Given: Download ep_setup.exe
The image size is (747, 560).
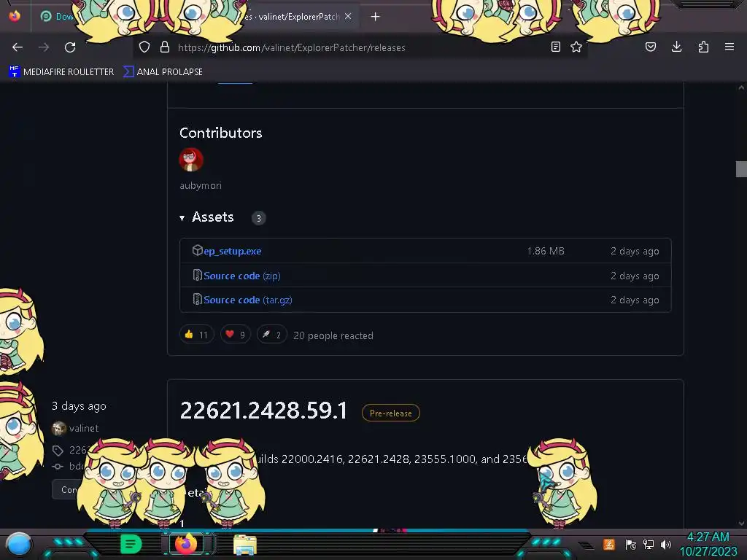Looking at the screenshot, I should point(233,251).
